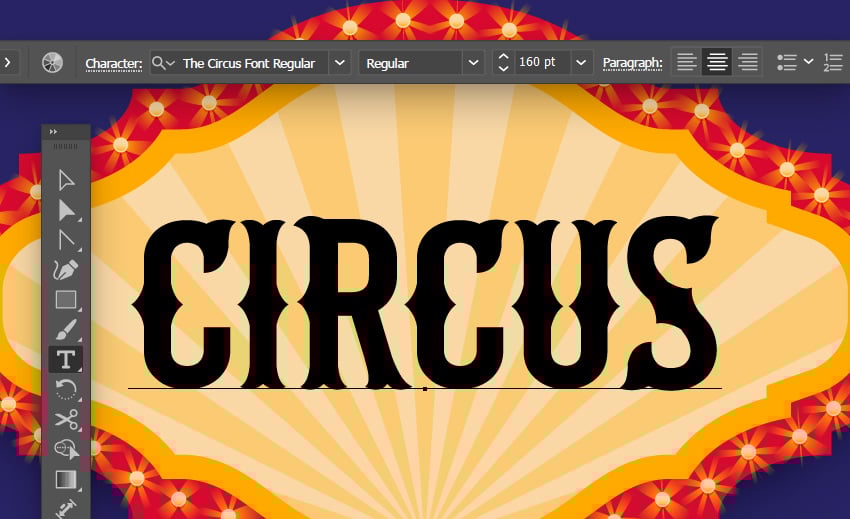Screen dimensions: 850x519
Task: Click the font style field showing Regular
Action: click(x=411, y=63)
